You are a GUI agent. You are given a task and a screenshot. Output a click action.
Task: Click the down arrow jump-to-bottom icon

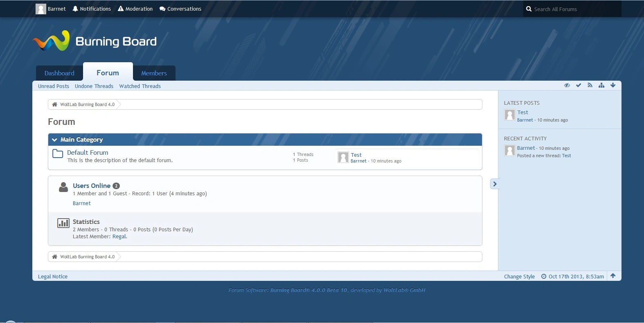[613, 85]
